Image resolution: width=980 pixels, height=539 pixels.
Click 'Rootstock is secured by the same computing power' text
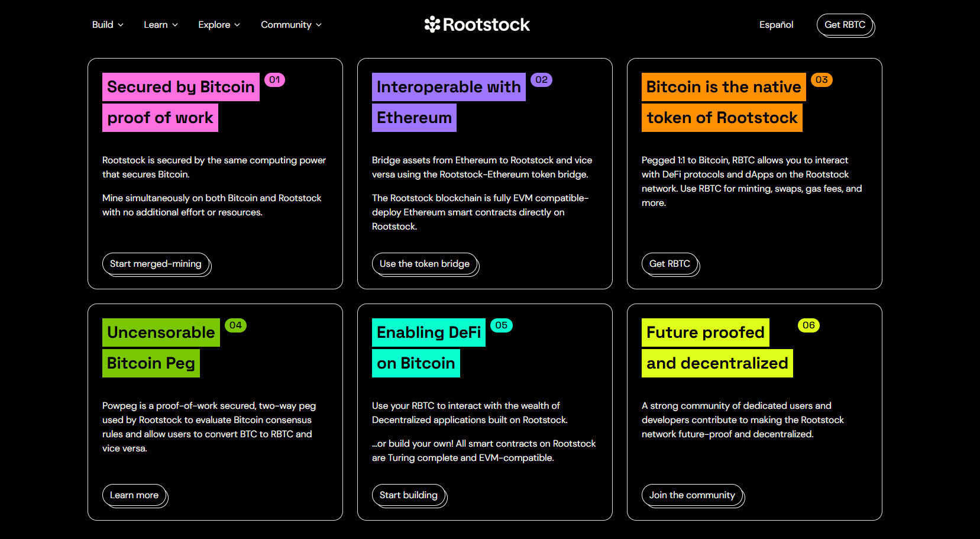pos(214,160)
